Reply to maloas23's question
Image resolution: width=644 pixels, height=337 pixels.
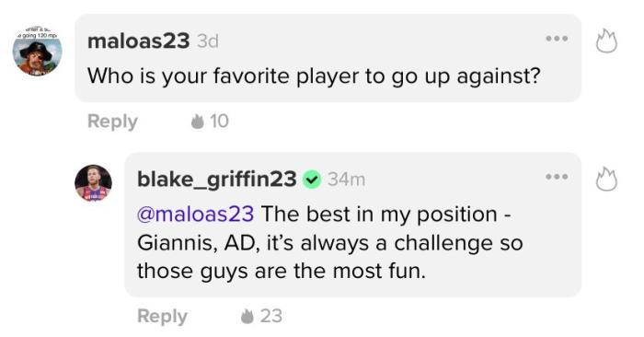[x=112, y=122]
